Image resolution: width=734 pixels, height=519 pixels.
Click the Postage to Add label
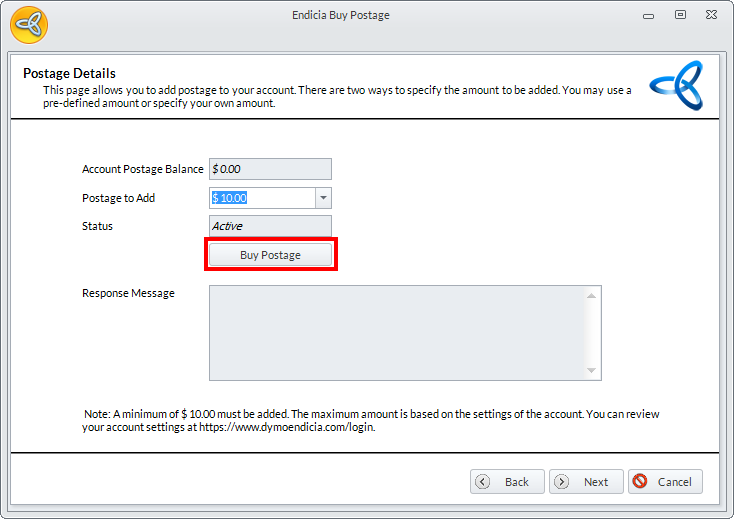(x=118, y=198)
